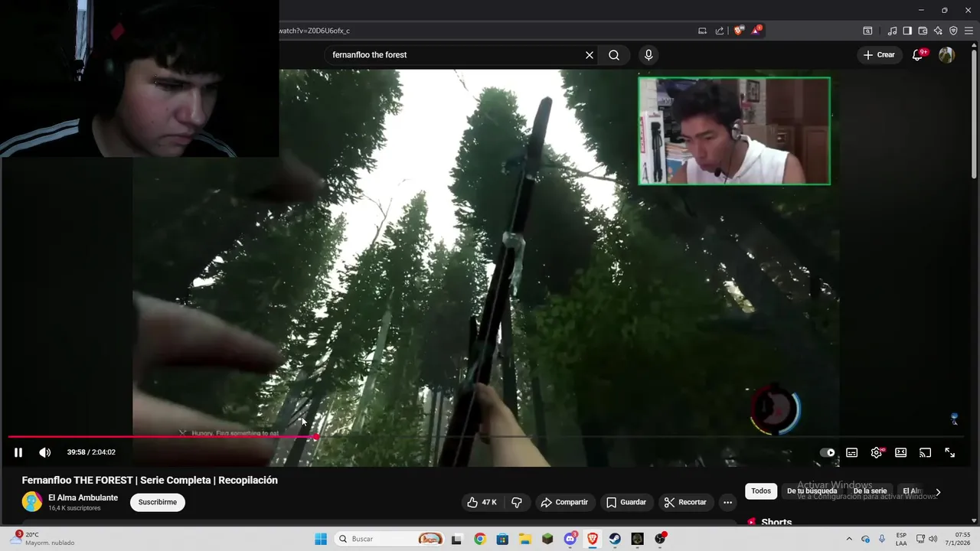Click the Suscribirme button
The width and height of the screenshot is (980, 551).
158,502
